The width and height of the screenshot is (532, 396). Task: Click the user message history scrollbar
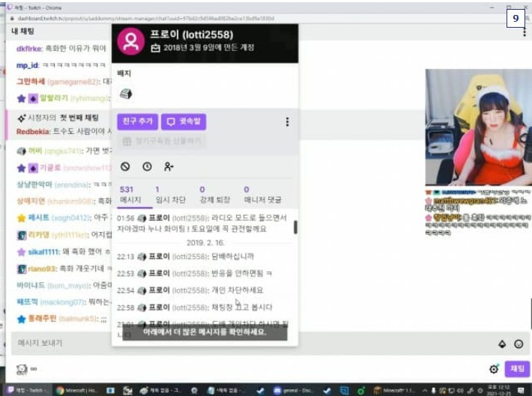click(295, 227)
